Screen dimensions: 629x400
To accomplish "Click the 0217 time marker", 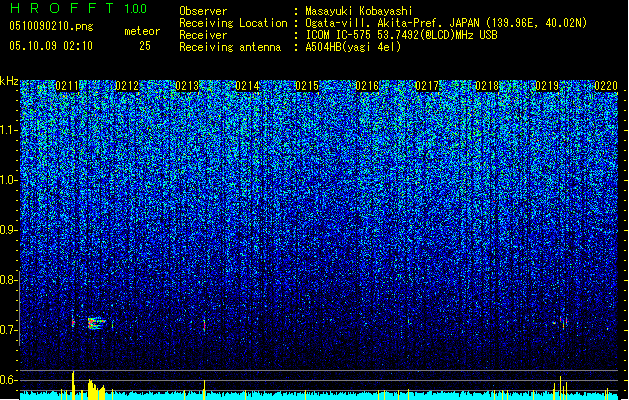I will click(x=427, y=86).
